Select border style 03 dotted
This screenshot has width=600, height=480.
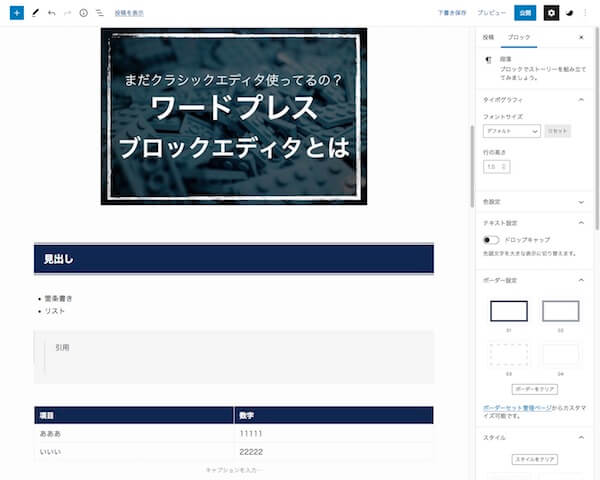tap(509, 355)
